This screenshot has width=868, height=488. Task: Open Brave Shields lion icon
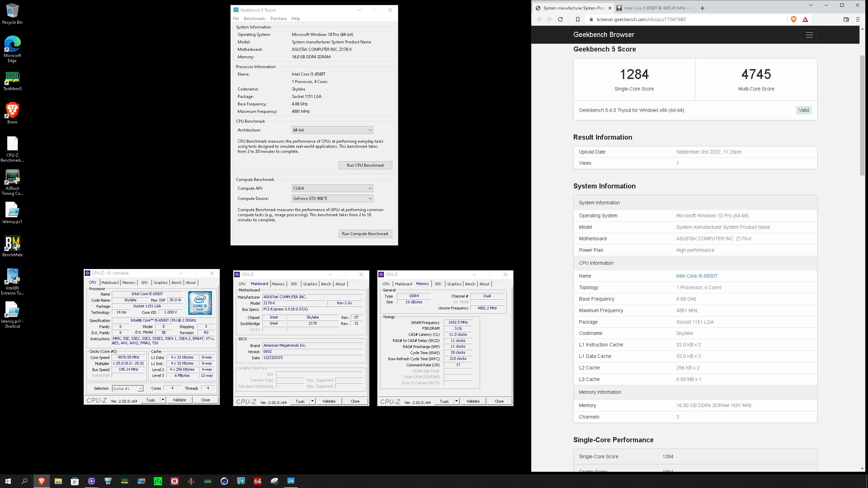(794, 19)
